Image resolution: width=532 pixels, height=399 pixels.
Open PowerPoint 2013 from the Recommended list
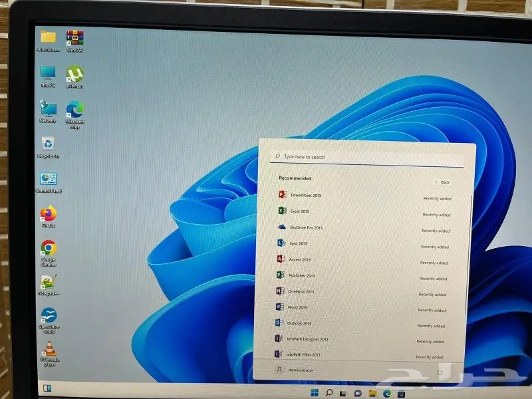364,196
